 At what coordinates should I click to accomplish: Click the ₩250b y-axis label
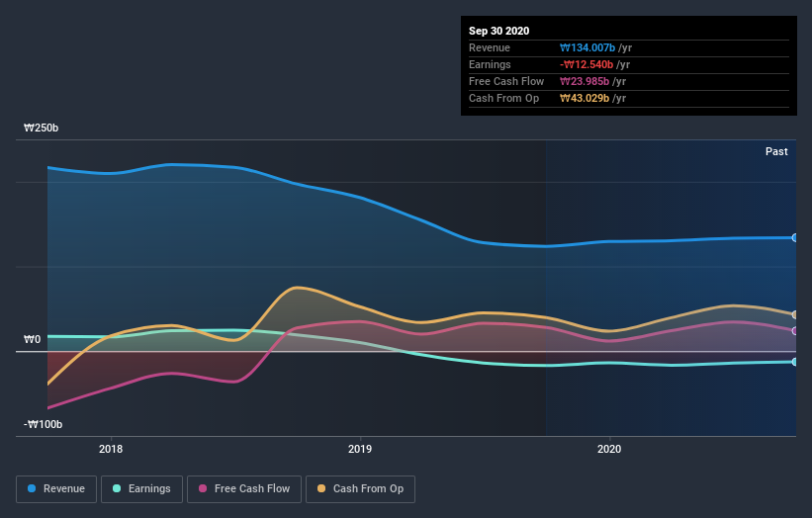(41, 128)
